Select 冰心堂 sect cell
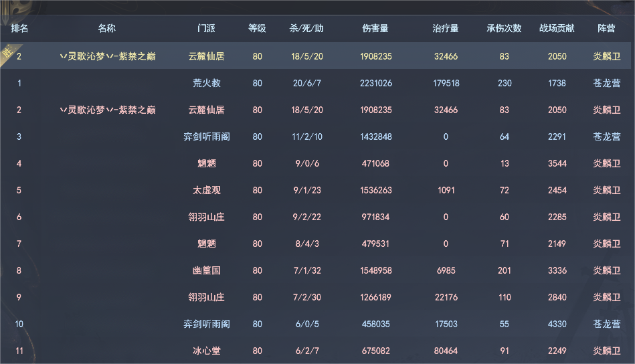 (x=207, y=350)
